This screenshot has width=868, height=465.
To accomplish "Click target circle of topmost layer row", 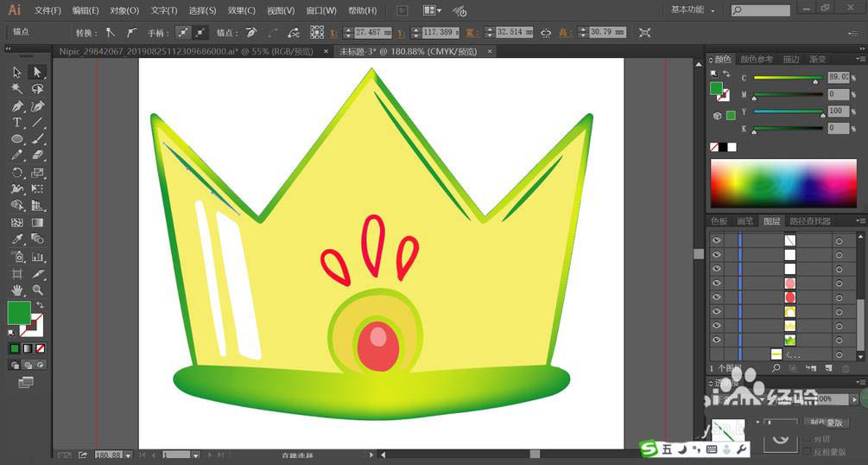I will pyautogui.click(x=839, y=240).
